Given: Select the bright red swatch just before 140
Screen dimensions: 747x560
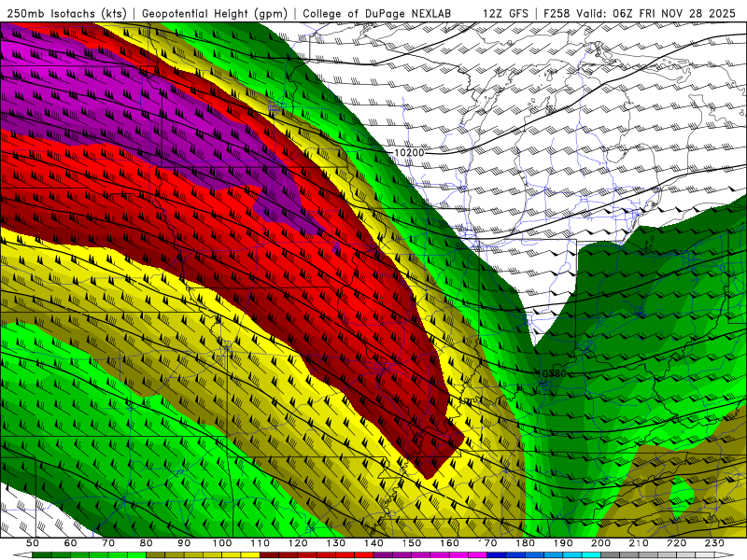Looking at the screenshot, I should 364,554.
